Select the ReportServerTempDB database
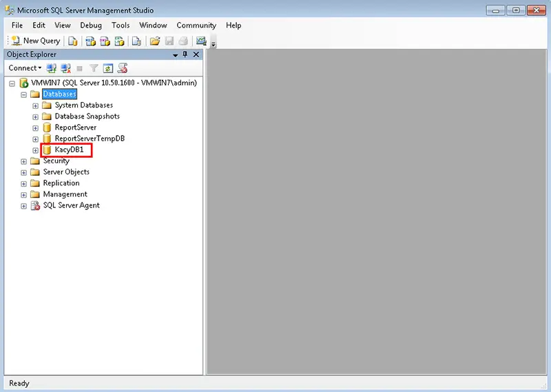 pos(90,138)
